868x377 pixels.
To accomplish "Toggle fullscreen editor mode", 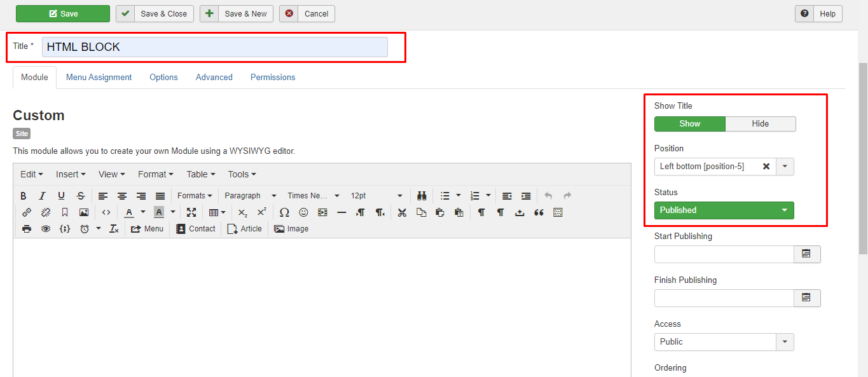I will pos(191,212).
